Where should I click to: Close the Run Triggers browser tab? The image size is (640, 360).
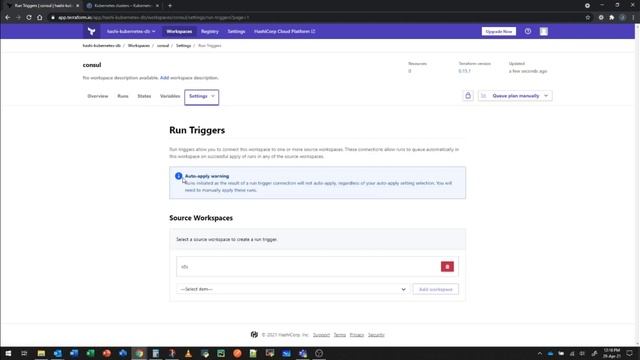(78, 6)
